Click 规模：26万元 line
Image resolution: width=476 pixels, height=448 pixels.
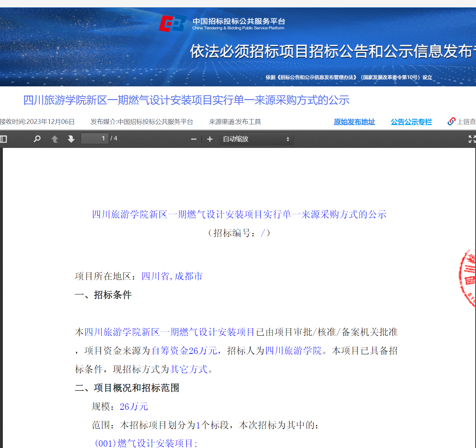pyautogui.click(x=120, y=407)
